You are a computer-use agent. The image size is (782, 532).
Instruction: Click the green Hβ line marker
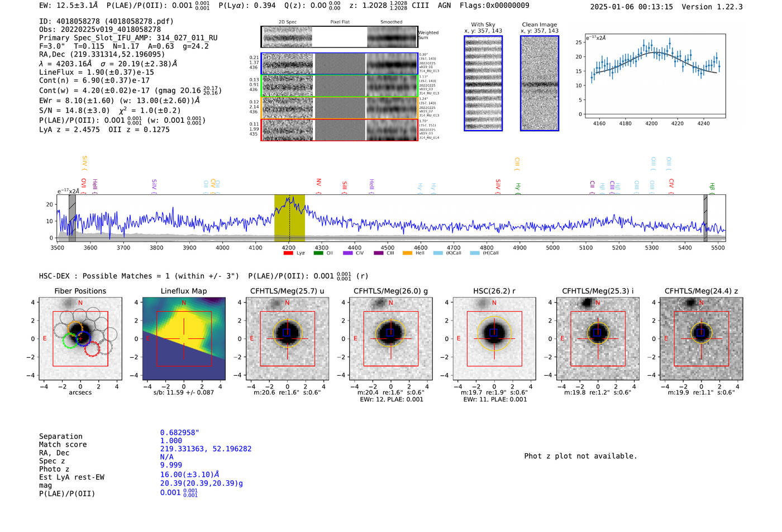(712, 188)
